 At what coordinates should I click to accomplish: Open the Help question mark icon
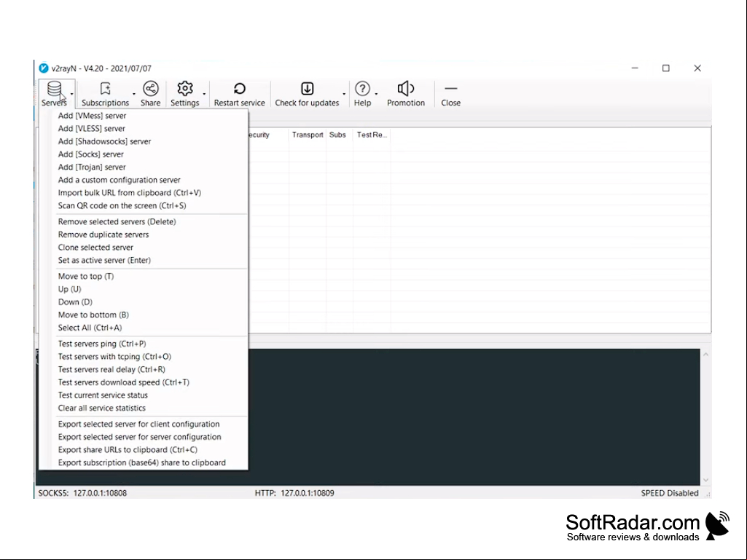(x=362, y=89)
